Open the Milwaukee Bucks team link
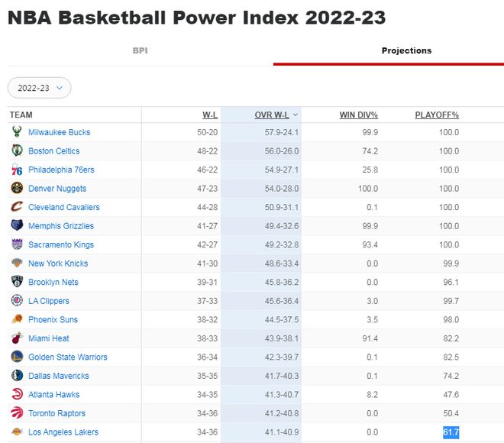 click(59, 132)
